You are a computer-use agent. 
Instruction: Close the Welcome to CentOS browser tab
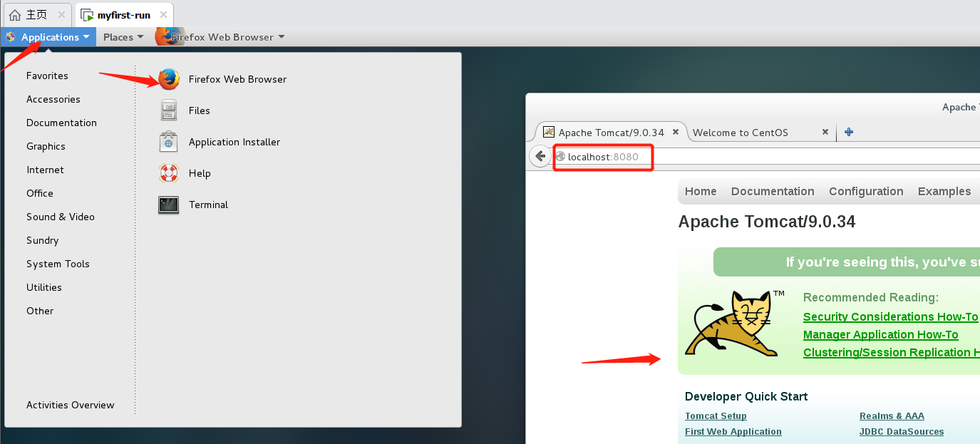tap(825, 132)
